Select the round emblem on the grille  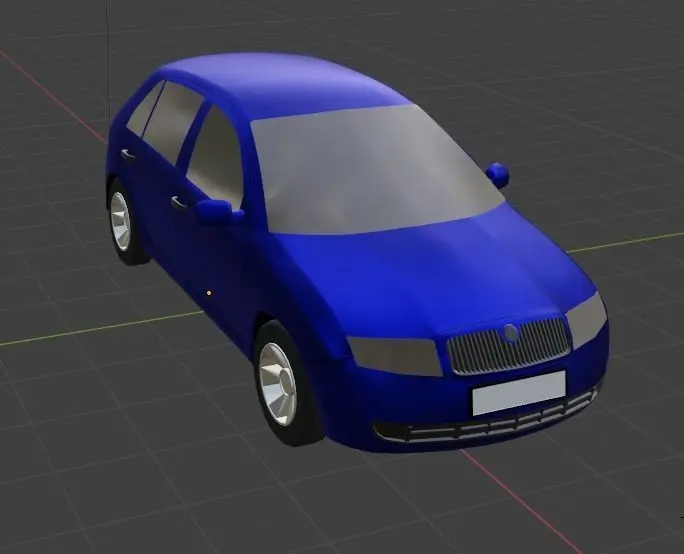tap(511, 333)
